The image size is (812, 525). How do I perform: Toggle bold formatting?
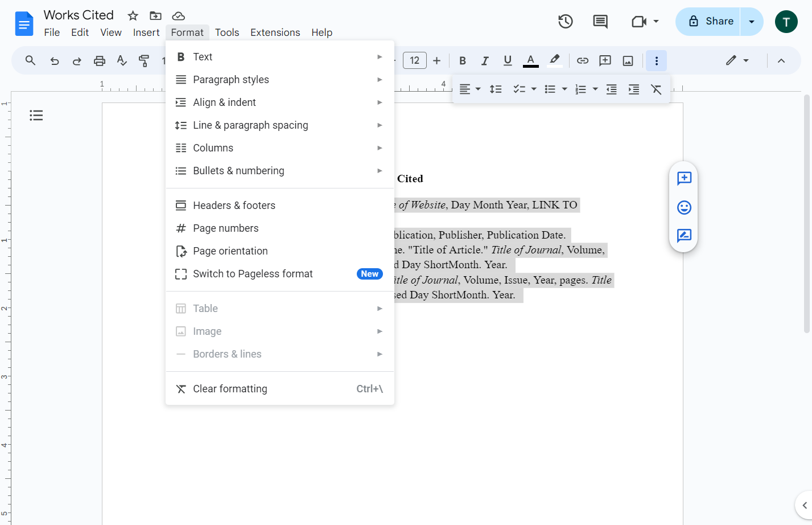pos(463,60)
